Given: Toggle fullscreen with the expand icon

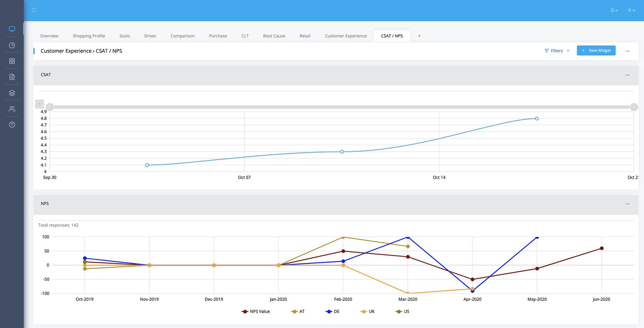Looking at the screenshot, I should (x=34, y=10).
